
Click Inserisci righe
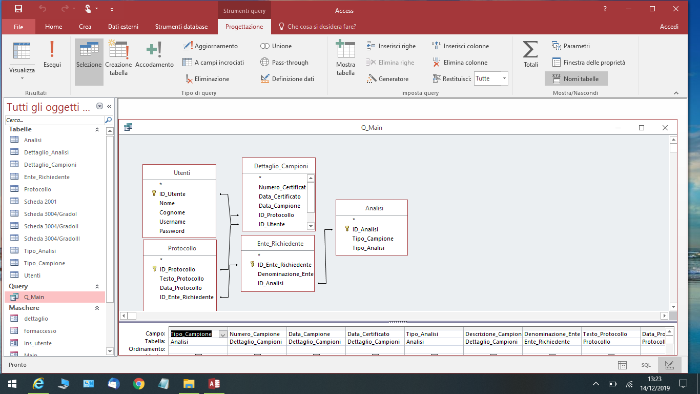point(391,46)
